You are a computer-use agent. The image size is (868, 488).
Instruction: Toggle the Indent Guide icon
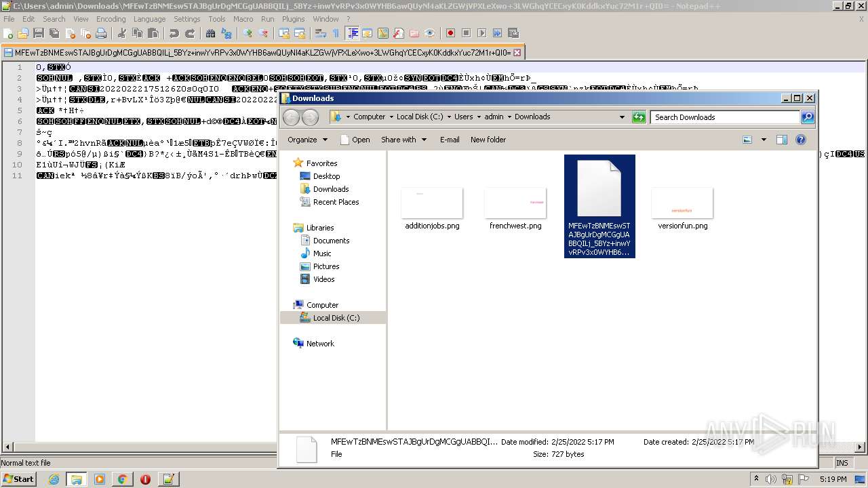click(353, 33)
